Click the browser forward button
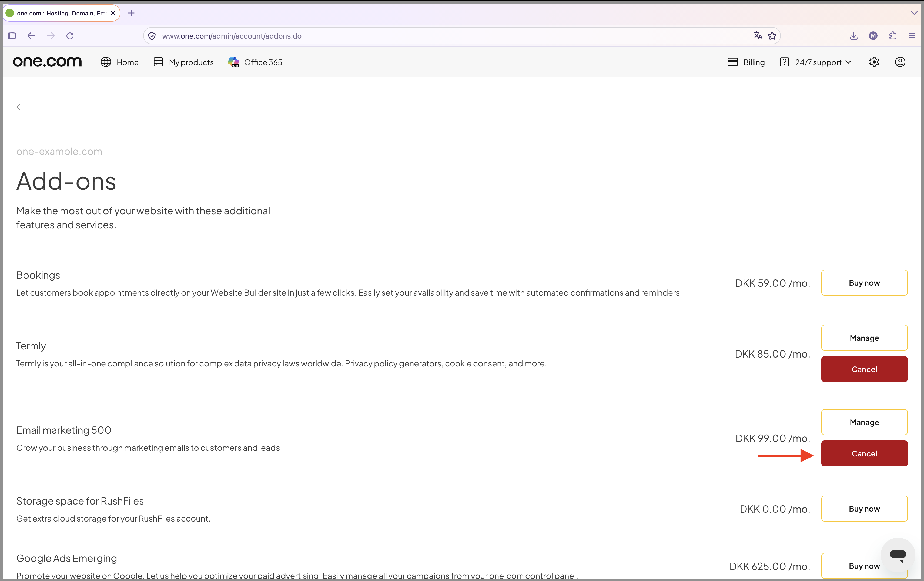This screenshot has width=924, height=581. point(51,36)
